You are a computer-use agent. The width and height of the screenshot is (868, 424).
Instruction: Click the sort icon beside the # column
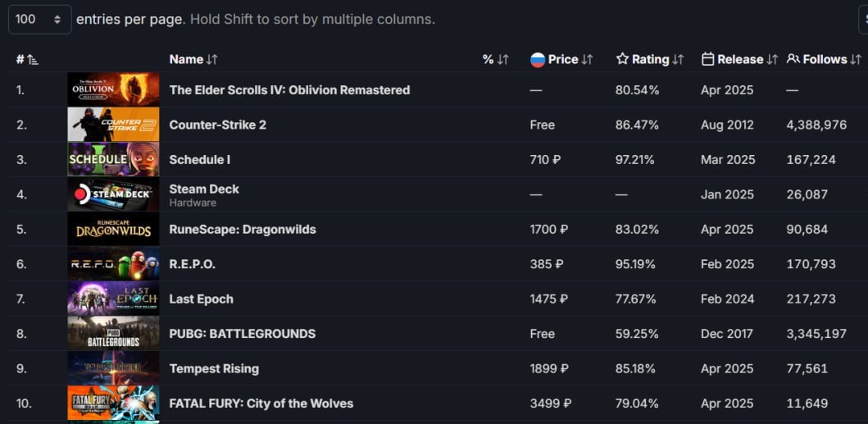point(33,60)
